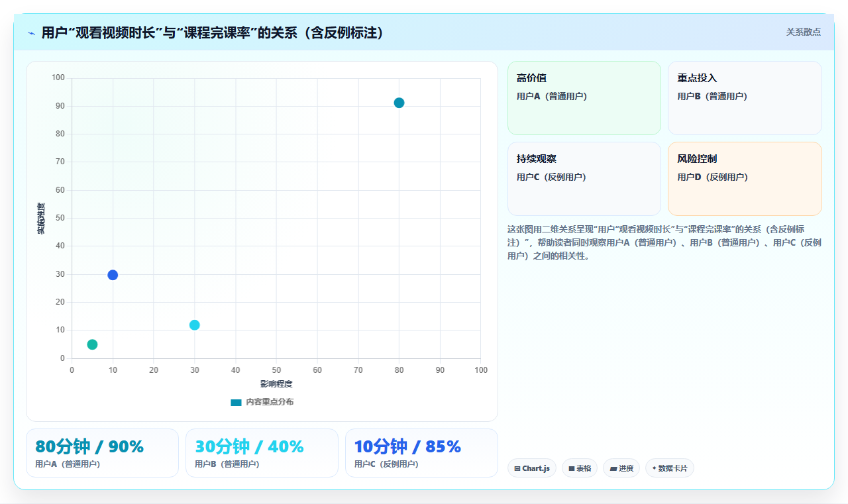Click the 用户C（反例用户） caption under 10分钟
This screenshot has height=504, width=848.
click(x=386, y=464)
